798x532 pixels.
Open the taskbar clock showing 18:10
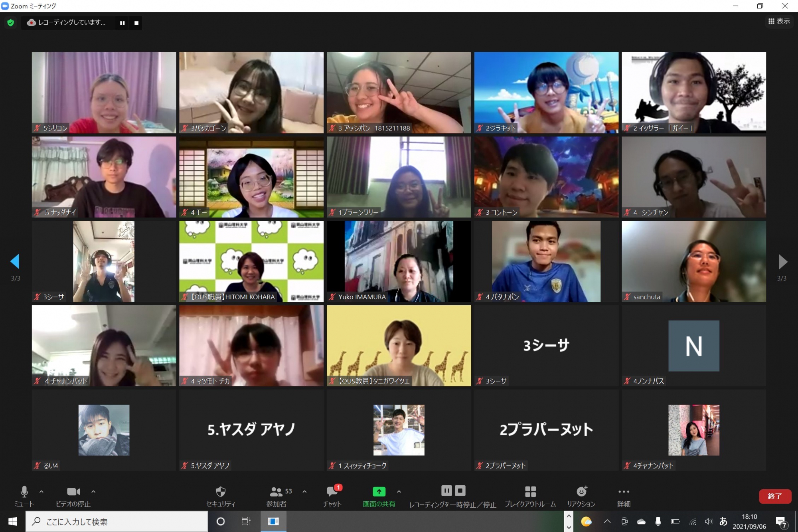point(749,522)
